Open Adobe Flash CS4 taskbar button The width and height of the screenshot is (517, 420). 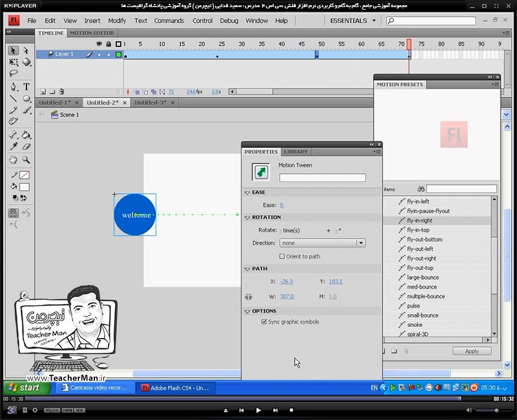point(176,388)
